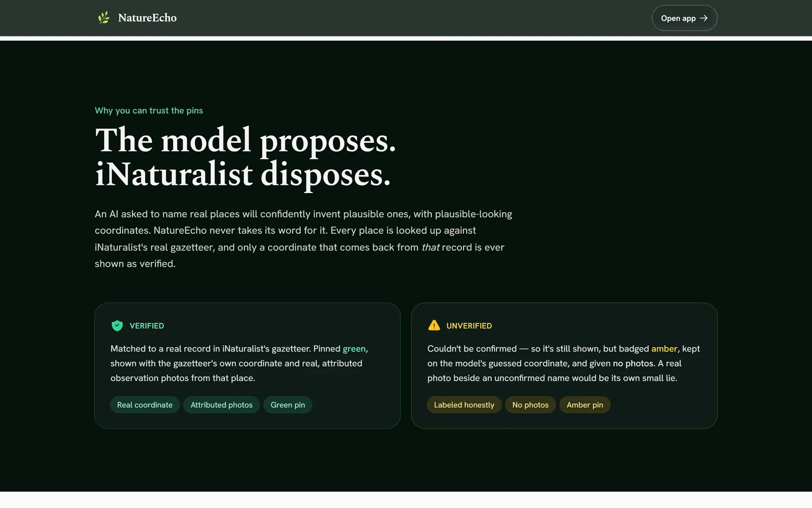Click the Open app button
The width and height of the screenshot is (812, 508).
[x=684, y=18]
